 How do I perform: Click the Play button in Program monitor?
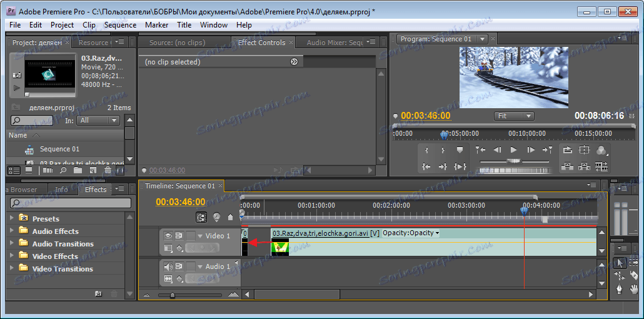tap(514, 150)
